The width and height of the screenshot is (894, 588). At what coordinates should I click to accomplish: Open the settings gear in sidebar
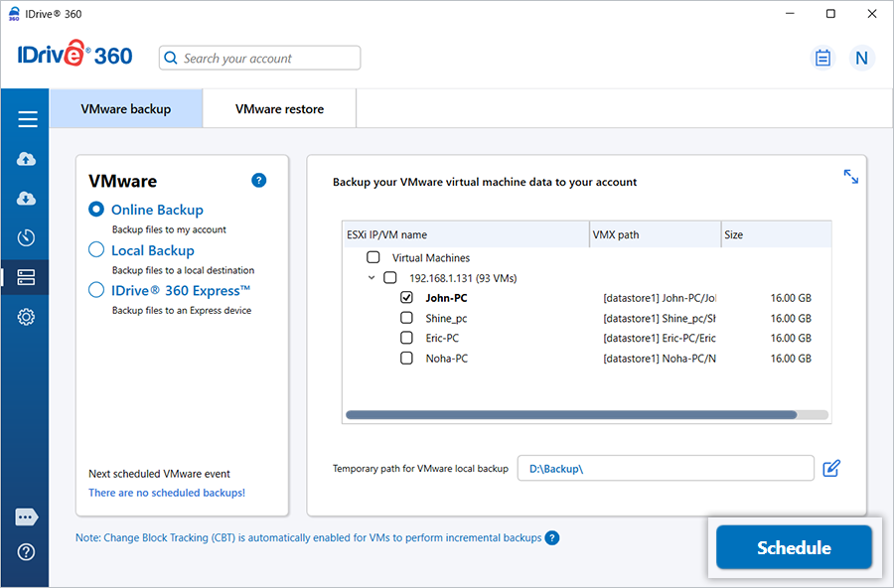(27, 317)
